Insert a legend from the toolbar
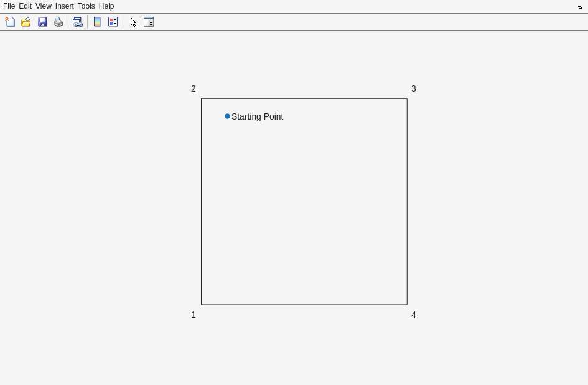Viewport: 588px width, 385px height. coord(113,22)
